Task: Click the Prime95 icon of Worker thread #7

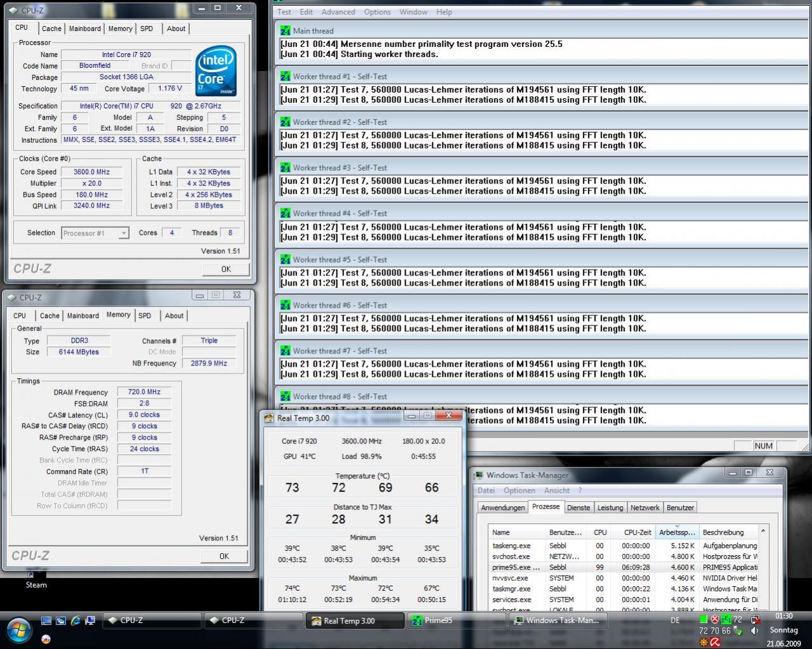Action: 285,351
